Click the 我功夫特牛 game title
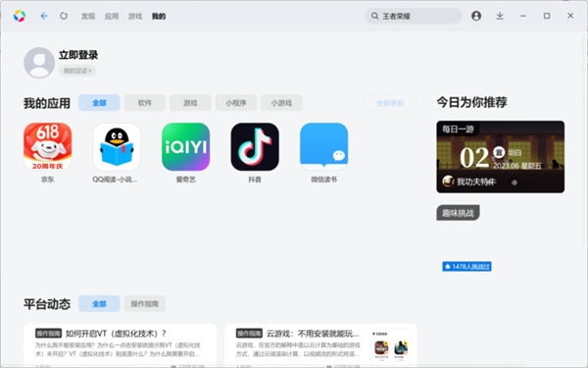This screenshot has width=588, height=368. pyautogui.click(x=476, y=182)
